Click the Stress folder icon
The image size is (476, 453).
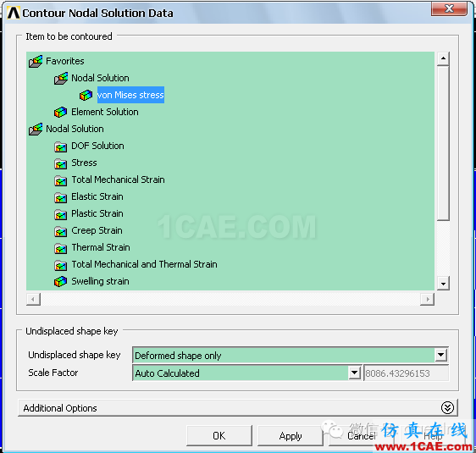(61, 163)
